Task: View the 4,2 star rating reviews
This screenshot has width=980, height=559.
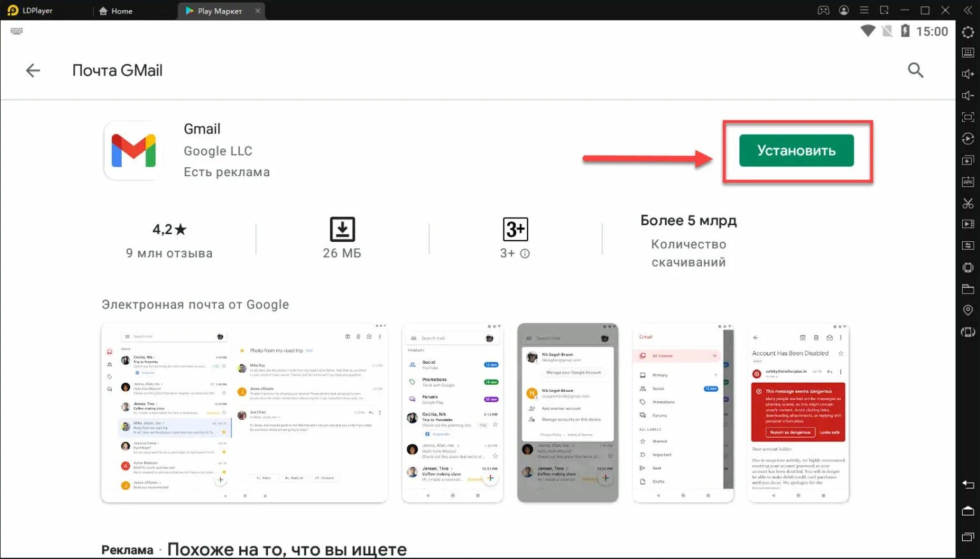Action: pyautogui.click(x=169, y=230)
